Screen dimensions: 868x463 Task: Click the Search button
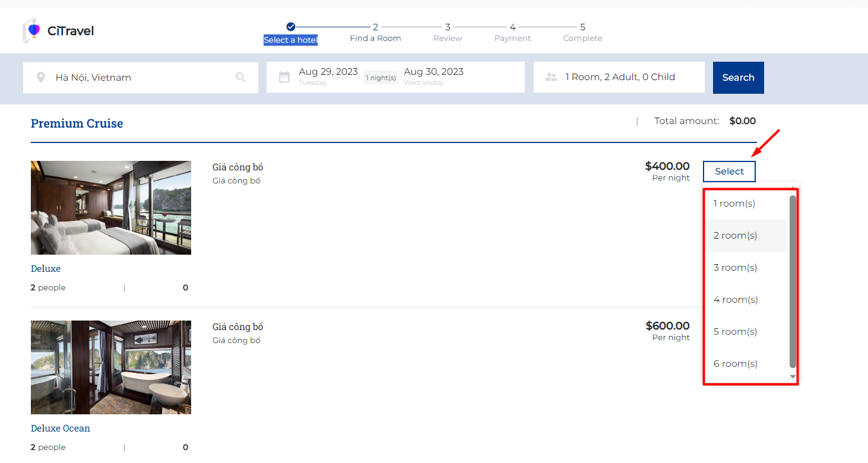739,78
